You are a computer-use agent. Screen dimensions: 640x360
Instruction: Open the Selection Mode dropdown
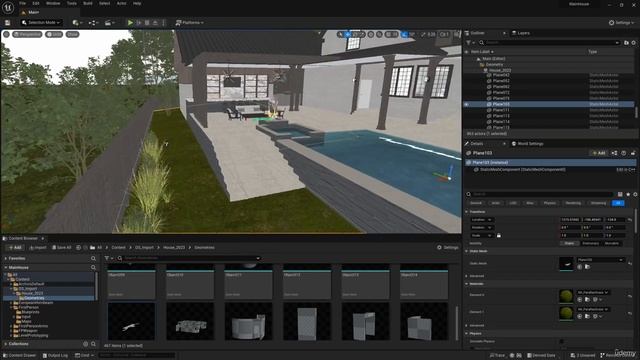(x=41, y=23)
